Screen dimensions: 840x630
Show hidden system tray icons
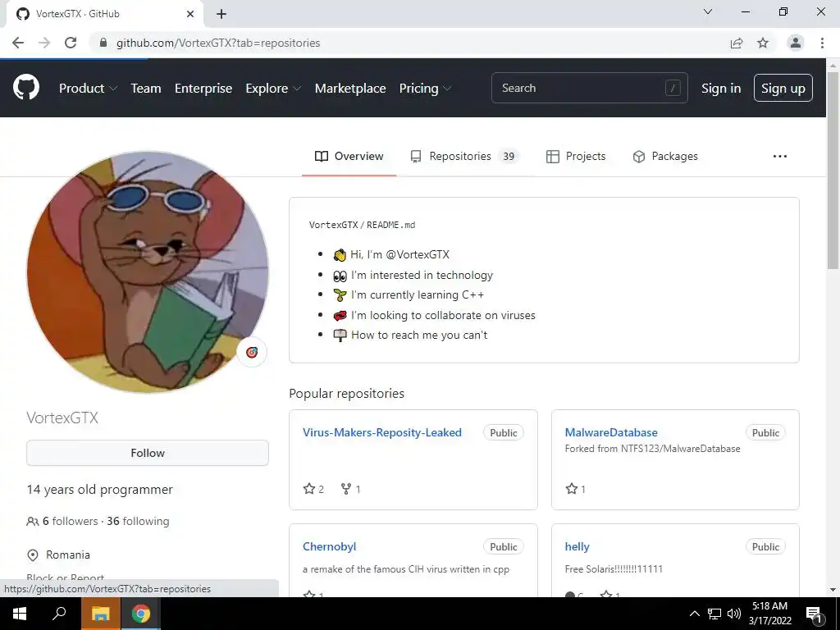click(694, 614)
